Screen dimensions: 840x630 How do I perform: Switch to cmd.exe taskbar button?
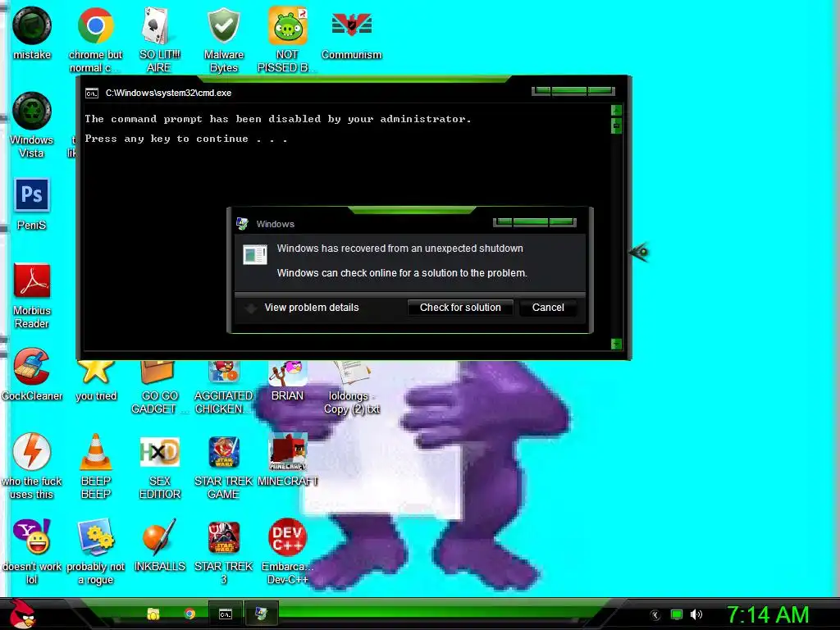click(225, 614)
